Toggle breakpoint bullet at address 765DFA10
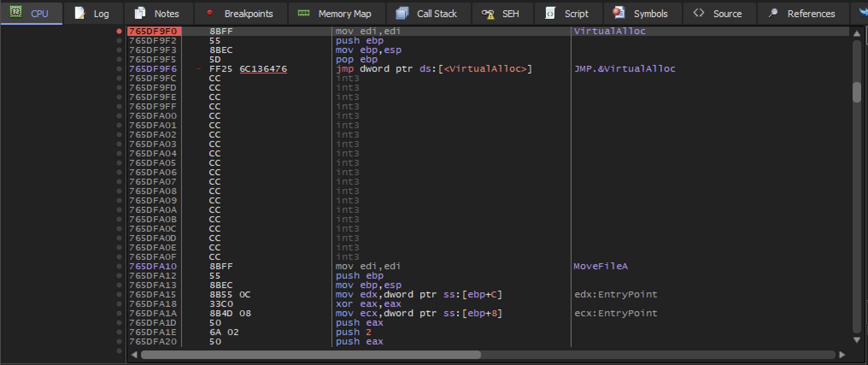The image size is (868, 365). (x=119, y=266)
